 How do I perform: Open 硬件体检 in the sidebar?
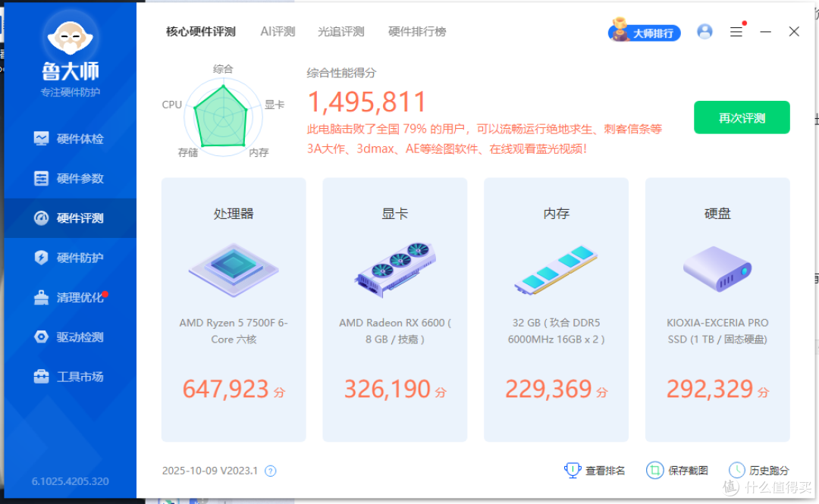click(x=70, y=139)
